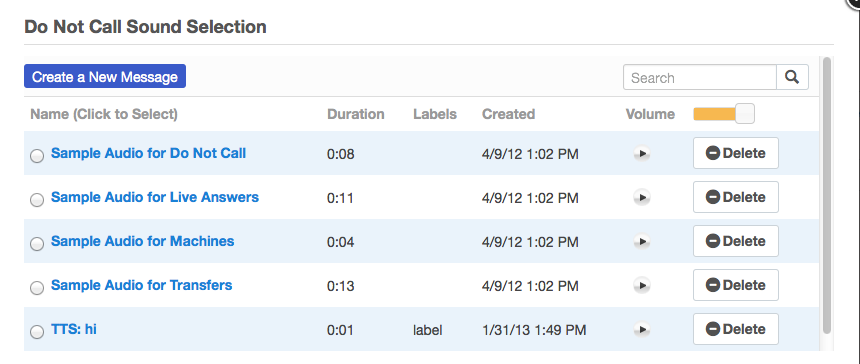
Task: Play the Sample Audio for Transfers preview
Action: [642, 286]
